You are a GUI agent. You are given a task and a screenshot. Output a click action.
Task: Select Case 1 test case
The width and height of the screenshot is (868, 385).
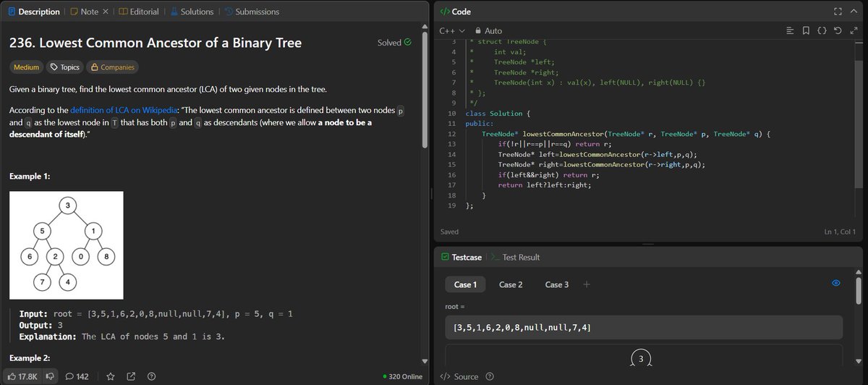[x=465, y=284]
